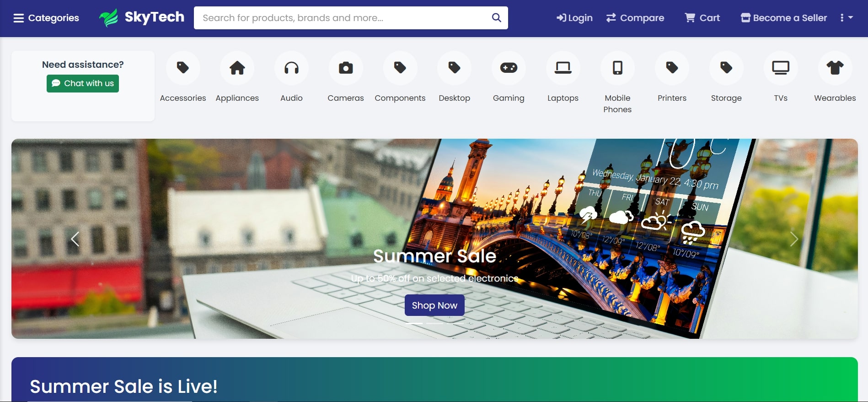Click the Wearables label text
Image resolution: width=868 pixels, height=402 pixels.
[835, 98]
